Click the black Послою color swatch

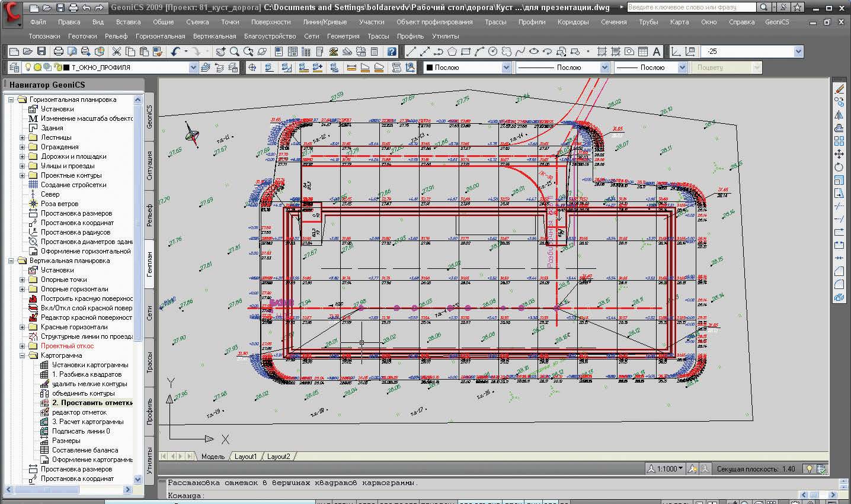tap(430, 68)
